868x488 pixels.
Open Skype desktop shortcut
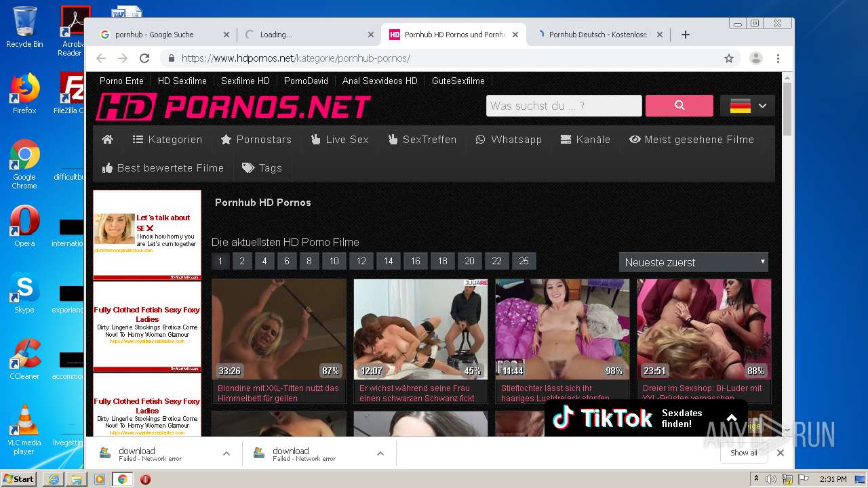[x=24, y=293]
